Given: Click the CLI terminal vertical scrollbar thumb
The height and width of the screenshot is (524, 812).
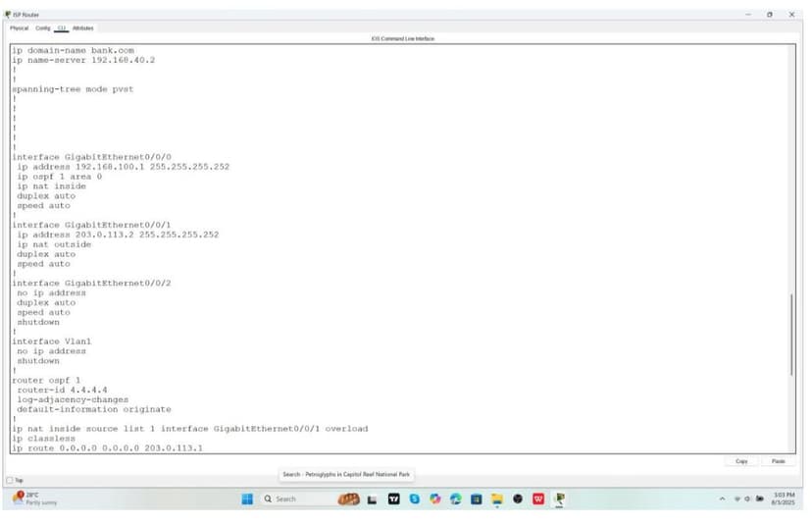Looking at the screenshot, I should [790, 335].
